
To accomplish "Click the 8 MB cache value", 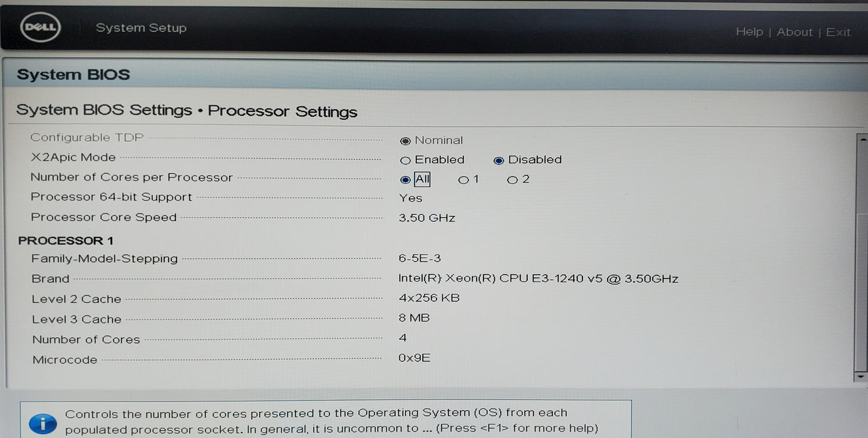I will point(415,318).
